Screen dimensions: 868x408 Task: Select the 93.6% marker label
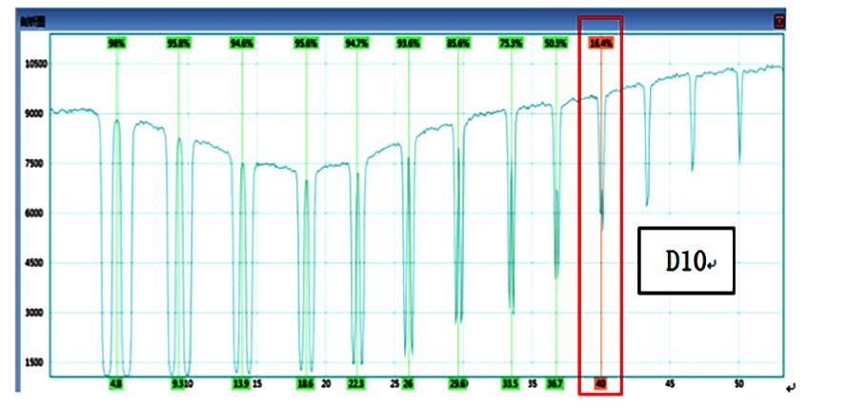pos(408,43)
